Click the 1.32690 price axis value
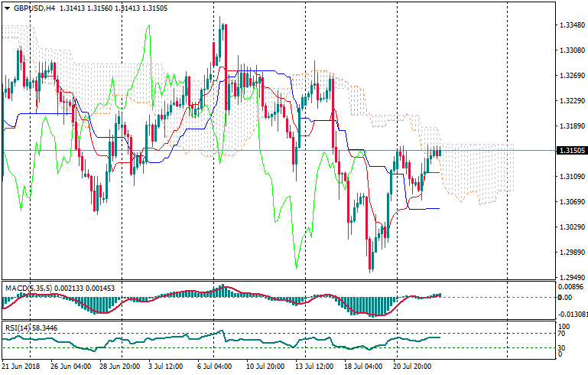The image size is (588, 375). [x=571, y=76]
